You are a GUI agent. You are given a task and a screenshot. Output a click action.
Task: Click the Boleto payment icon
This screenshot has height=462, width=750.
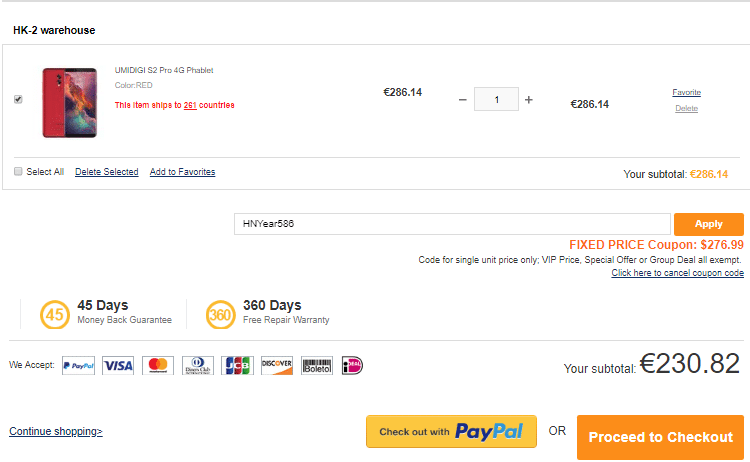click(x=316, y=366)
